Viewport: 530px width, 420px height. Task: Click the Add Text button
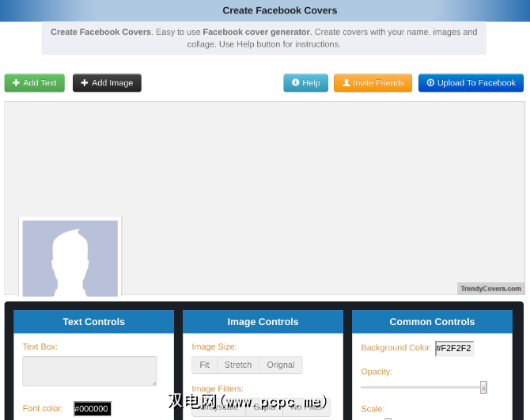click(x=35, y=83)
